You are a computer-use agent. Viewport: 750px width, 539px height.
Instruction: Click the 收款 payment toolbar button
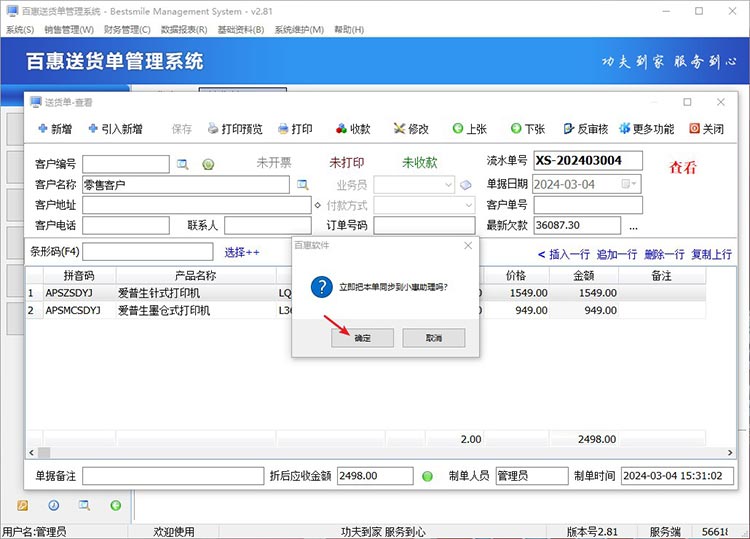[x=353, y=129]
